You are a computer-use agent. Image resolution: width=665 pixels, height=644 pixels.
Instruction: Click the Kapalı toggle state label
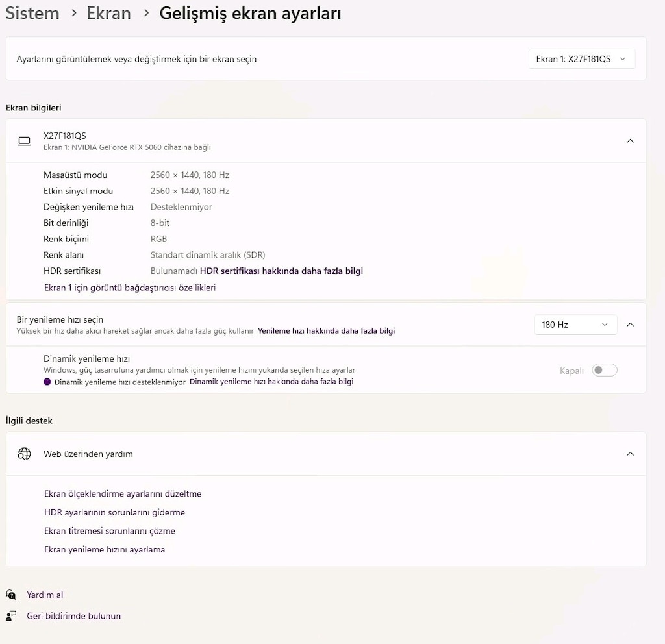tap(571, 371)
